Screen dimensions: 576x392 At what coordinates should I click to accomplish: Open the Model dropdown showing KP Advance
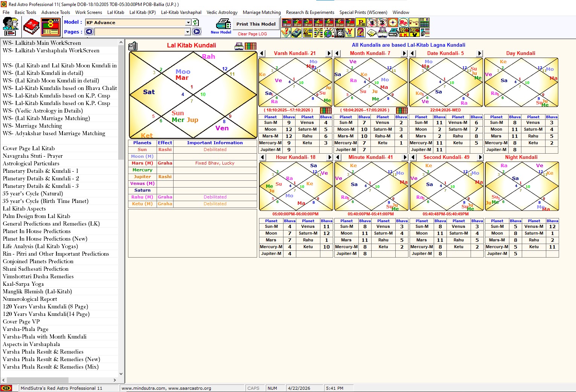point(188,23)
